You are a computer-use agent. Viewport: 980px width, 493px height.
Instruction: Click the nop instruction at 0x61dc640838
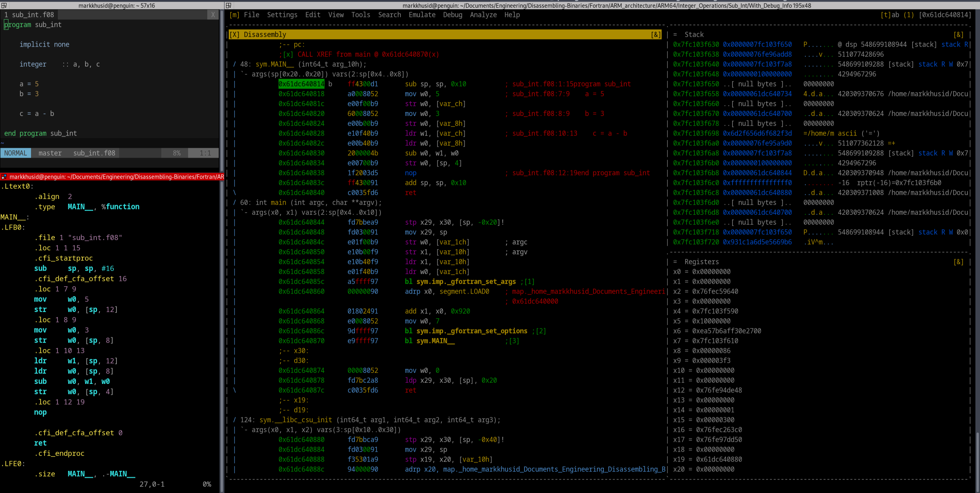point(410,173)
